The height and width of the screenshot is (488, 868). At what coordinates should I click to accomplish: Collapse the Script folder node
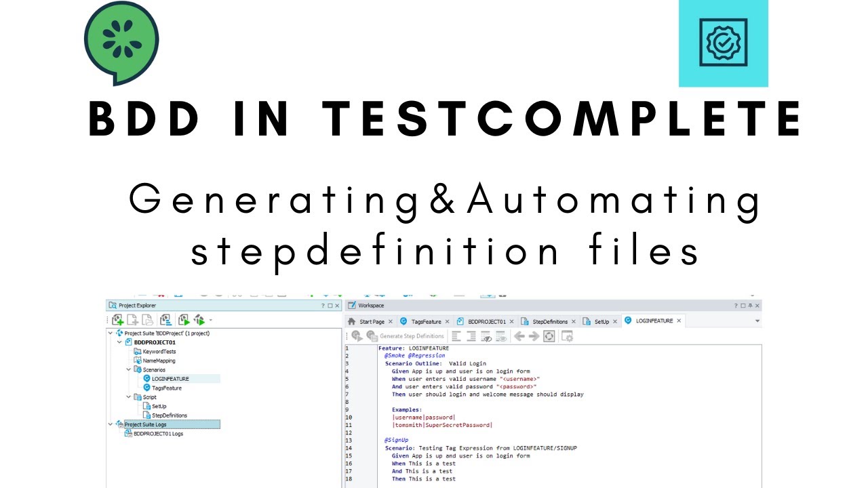[x=129, y=397]
